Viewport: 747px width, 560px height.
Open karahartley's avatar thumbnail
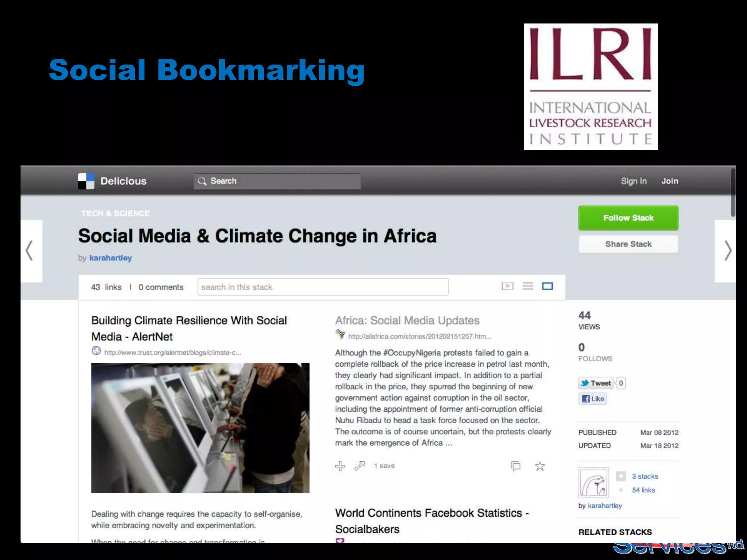pyautogui.click(x=593, y=483)
